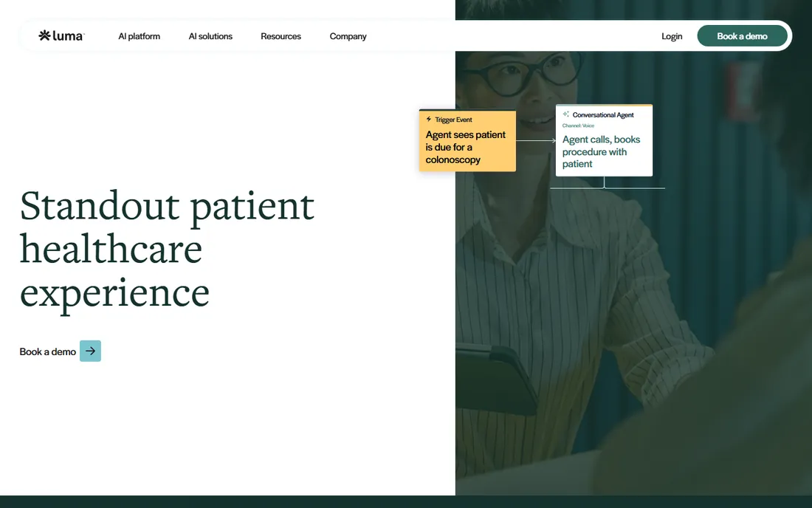Click the teal arrow icon next to Book a demo

pyautogui.click(x=90, y=351)
